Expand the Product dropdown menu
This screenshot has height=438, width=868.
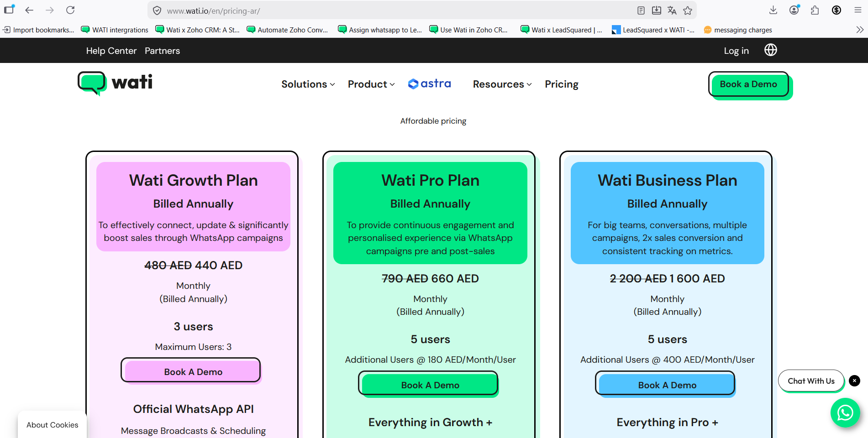pos(371,84)
